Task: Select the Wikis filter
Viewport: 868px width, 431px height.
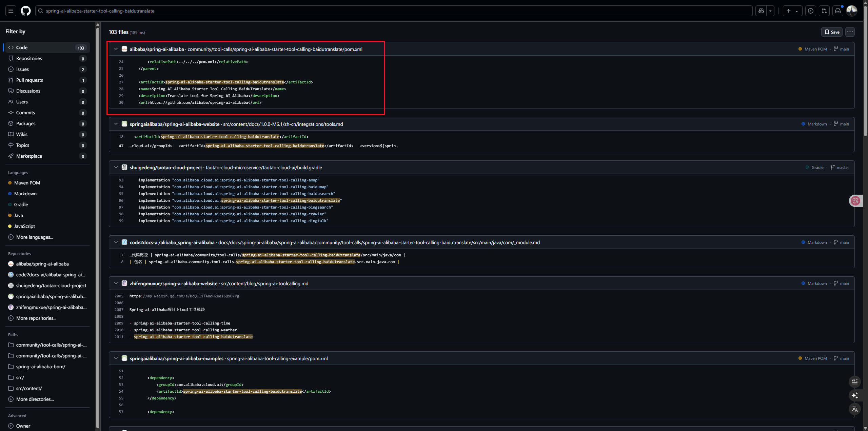Action: tap(47, 134)
